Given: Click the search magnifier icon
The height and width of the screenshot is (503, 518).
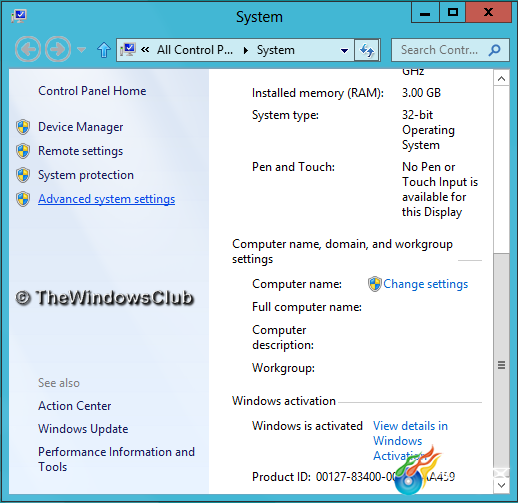Looking at the screenshot, I should 495,50.
